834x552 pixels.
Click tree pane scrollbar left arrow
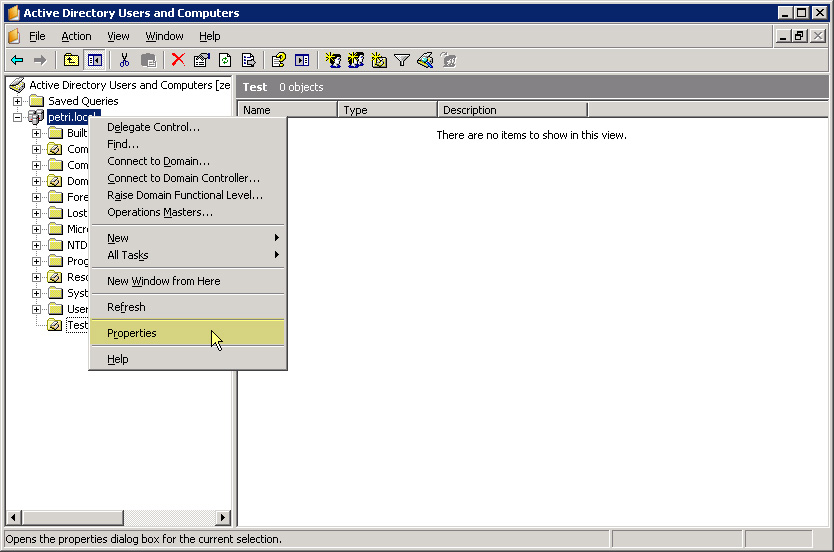click(14, 517)
